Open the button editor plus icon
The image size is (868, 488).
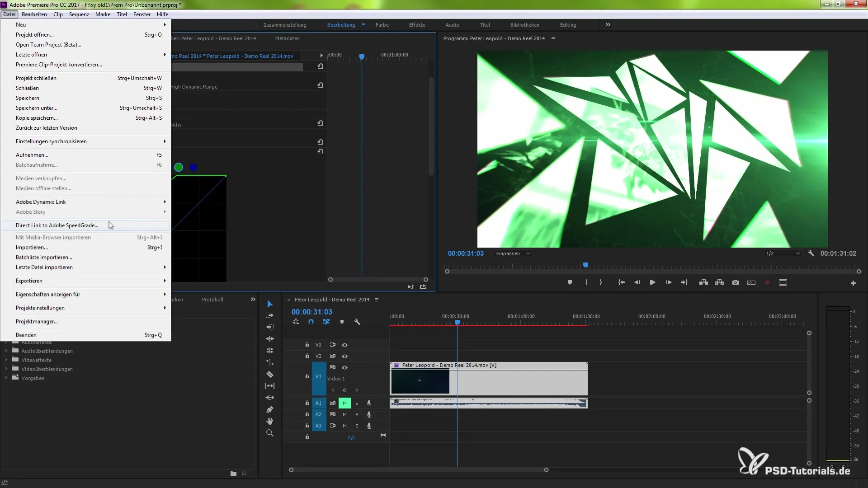pyautogui.click(x=853, y=283)
